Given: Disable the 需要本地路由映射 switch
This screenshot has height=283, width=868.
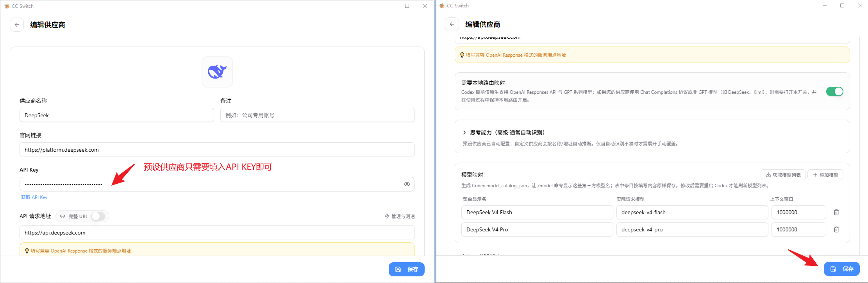Looking at the screenshot, I should click(834, 91).
